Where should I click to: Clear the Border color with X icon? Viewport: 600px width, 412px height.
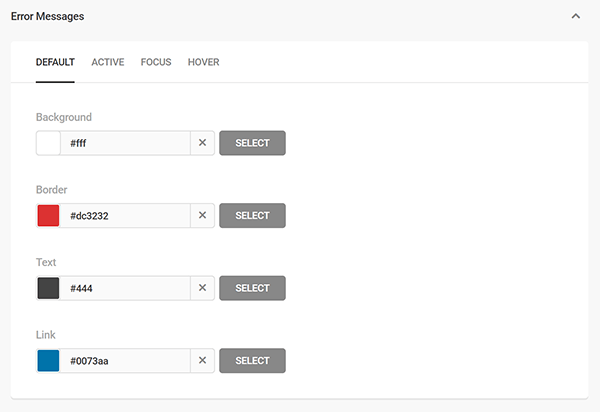tap(202, 215)
